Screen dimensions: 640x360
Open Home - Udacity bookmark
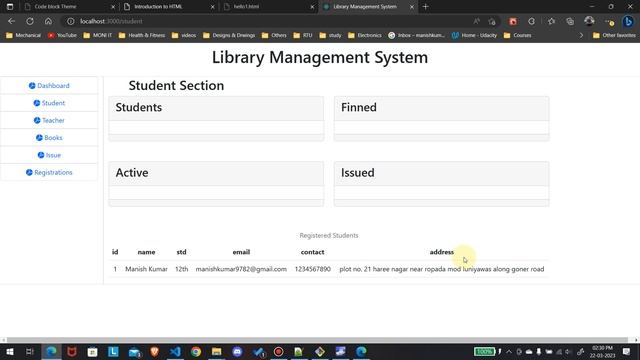pos(474,36)
